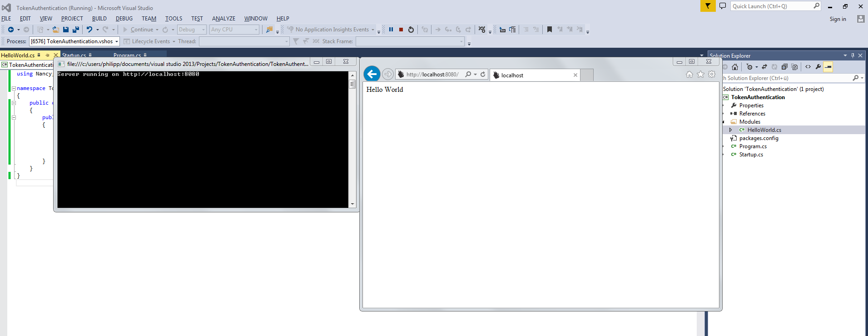This screenshot has width=868, height=336.
Task: Toggle Show All Files in Solution Explorer
Action: click(794, 67)
